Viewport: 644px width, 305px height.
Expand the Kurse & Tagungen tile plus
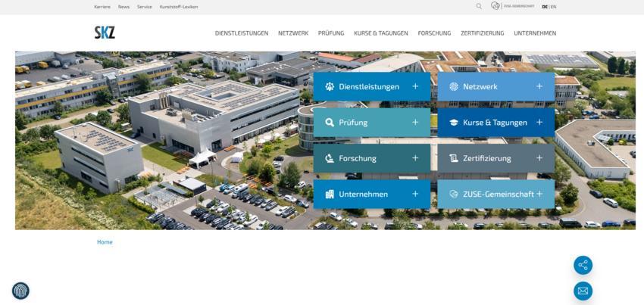pos(539,123)
